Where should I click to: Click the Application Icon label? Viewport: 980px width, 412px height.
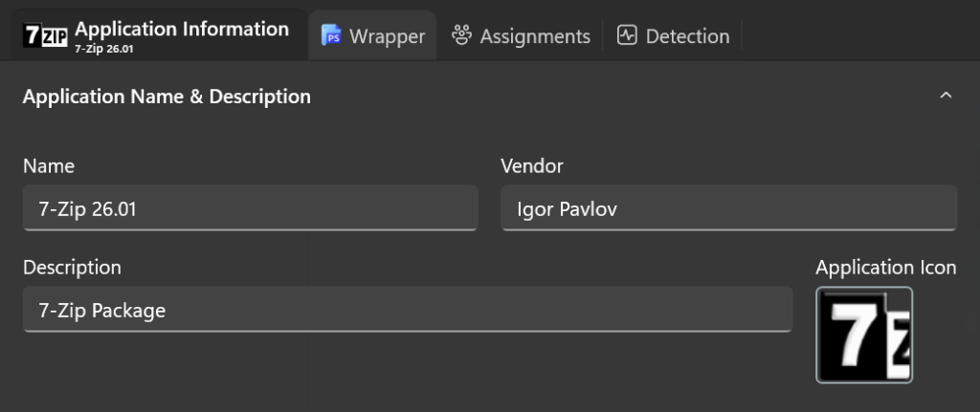[x=885, y=268]
